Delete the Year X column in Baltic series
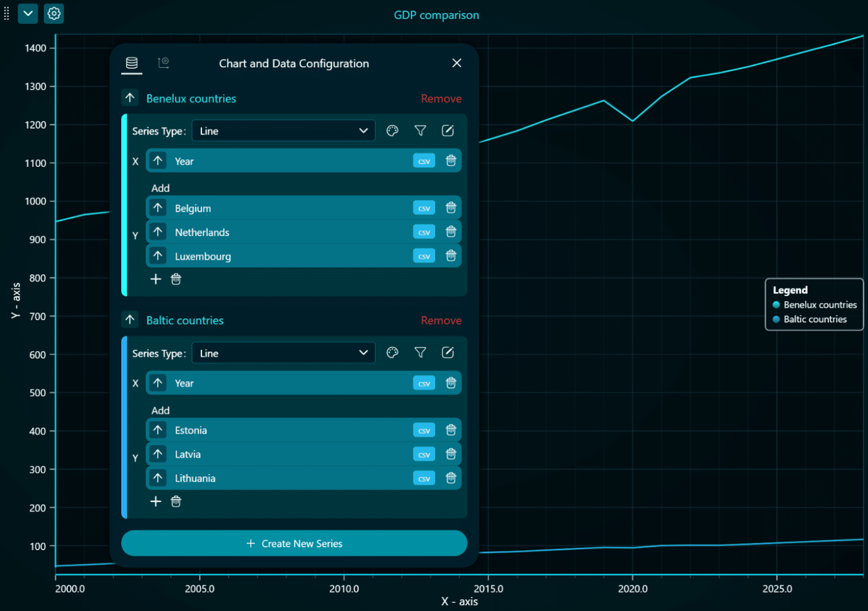Screen dimensions: 868x611 click(x=451, y=383)
